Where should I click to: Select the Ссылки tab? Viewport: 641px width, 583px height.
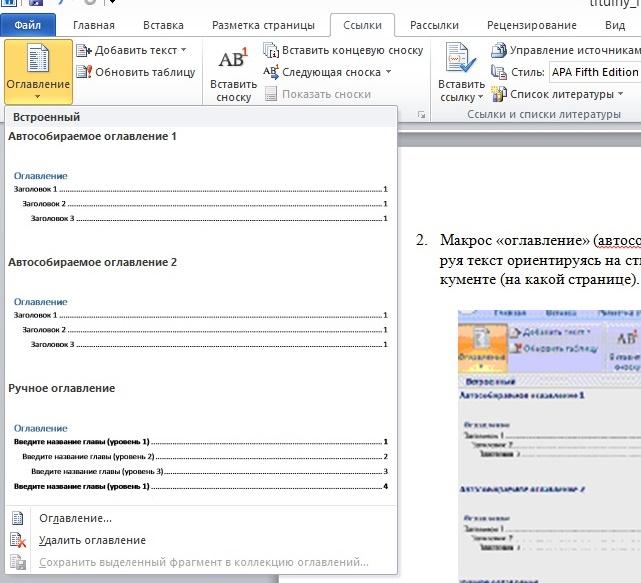pos(362,25)
